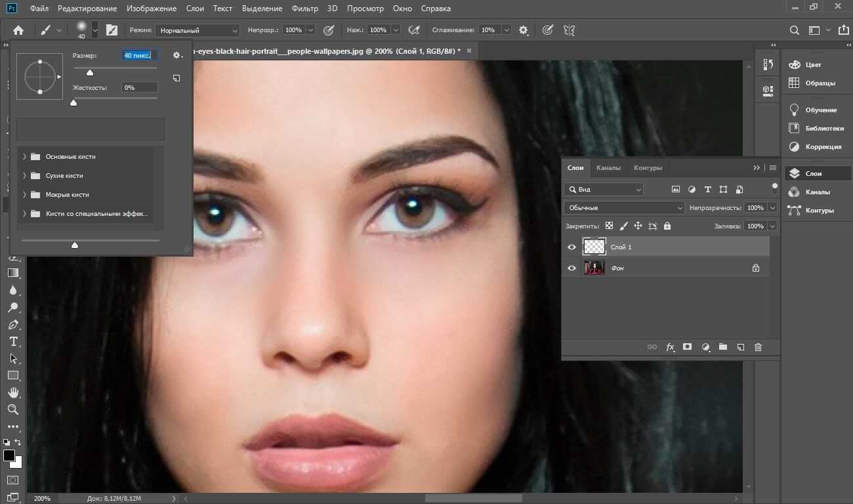853x504 pixels.
Task: Toggle lock all for the layer
Action: 667,226
